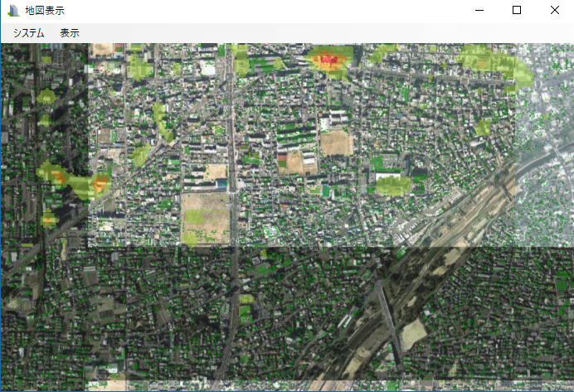Image resolution: width=574 pixels, height=392 pixels.
Task: Click the large sandy field with green overlay
Action: [x=205, y=217]
